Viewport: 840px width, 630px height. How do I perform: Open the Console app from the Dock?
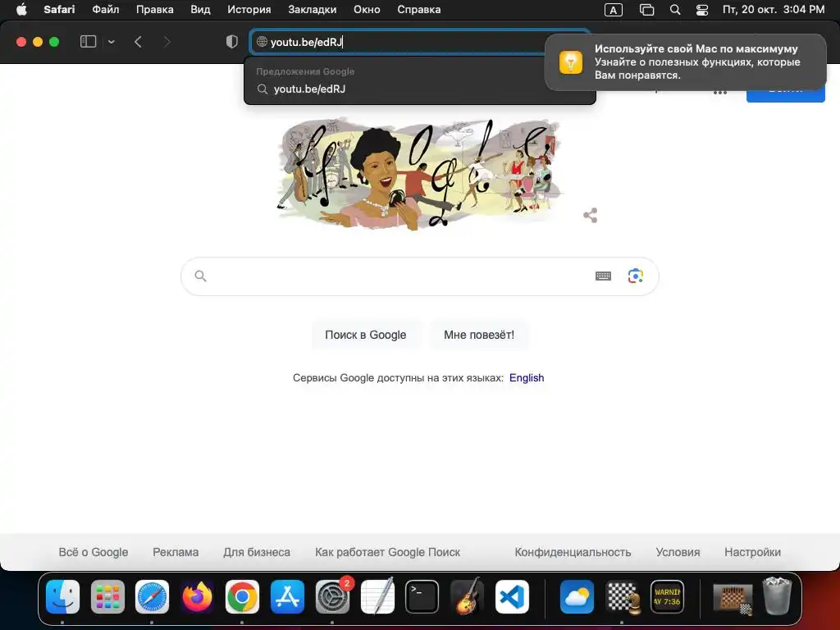pyautogui.click(x=667, y=597)
